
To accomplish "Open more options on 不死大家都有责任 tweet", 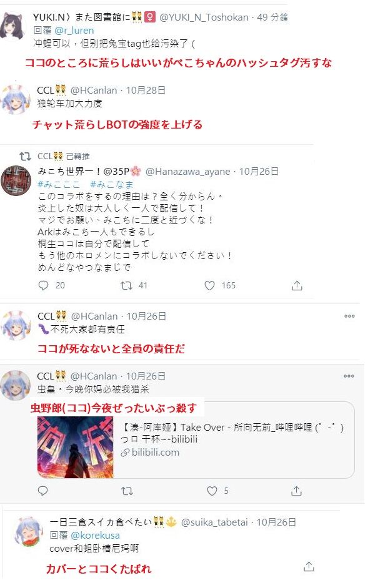I will (x=349, y=316).
